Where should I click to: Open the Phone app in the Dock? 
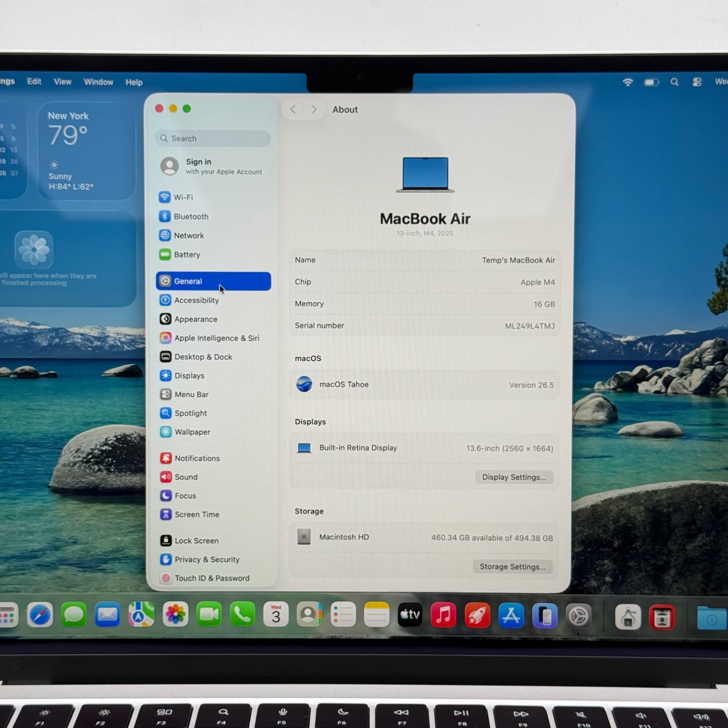243,615
